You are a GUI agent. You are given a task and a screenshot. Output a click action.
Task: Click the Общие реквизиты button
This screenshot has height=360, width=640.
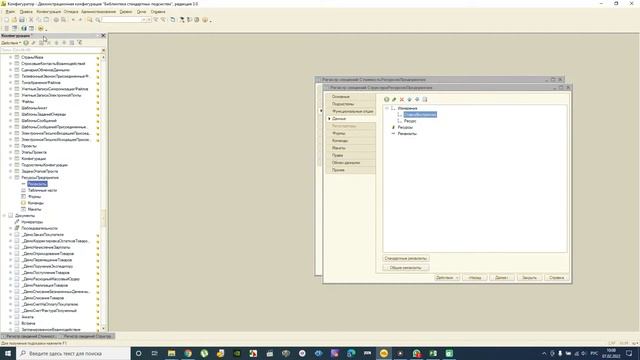(x=406, y=268)
